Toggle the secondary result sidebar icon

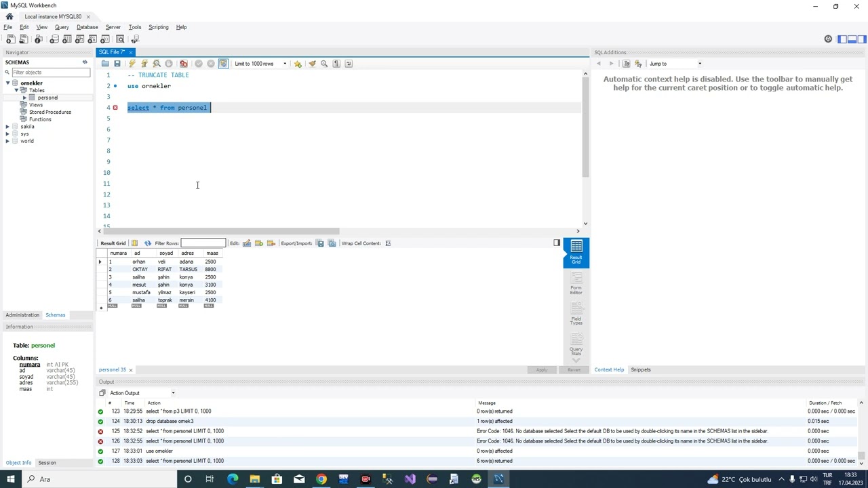point(557,243)
